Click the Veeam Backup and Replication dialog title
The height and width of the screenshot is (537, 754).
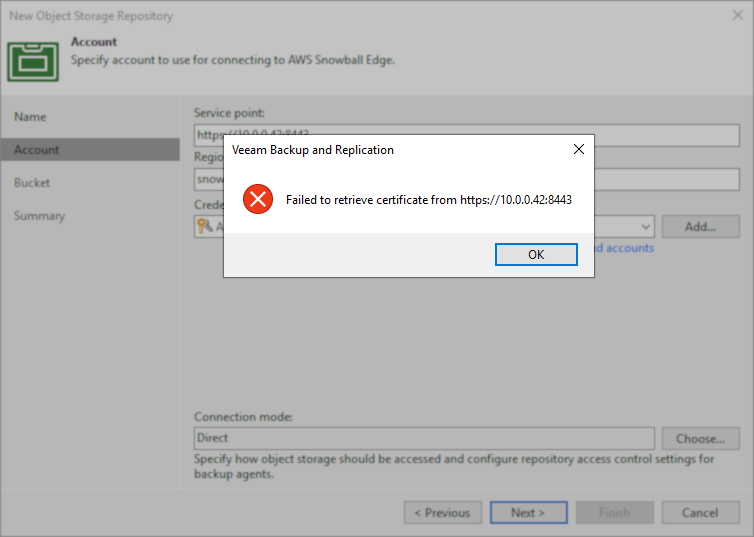pyautogui.click(x=313, y=150)
